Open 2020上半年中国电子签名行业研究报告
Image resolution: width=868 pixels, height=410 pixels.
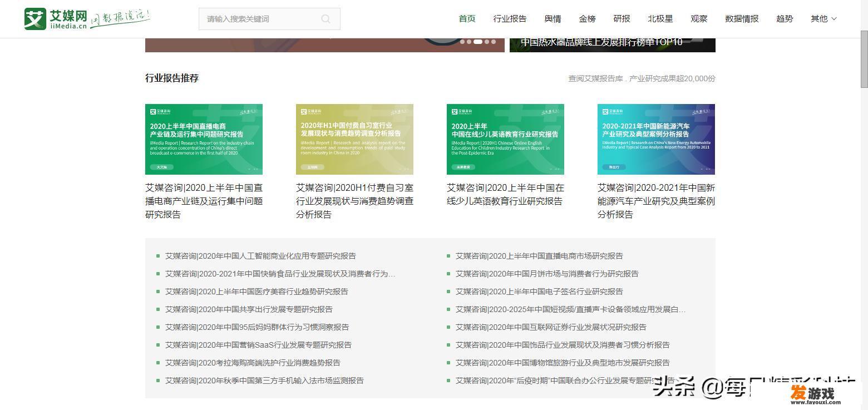[x=539, y=292]
